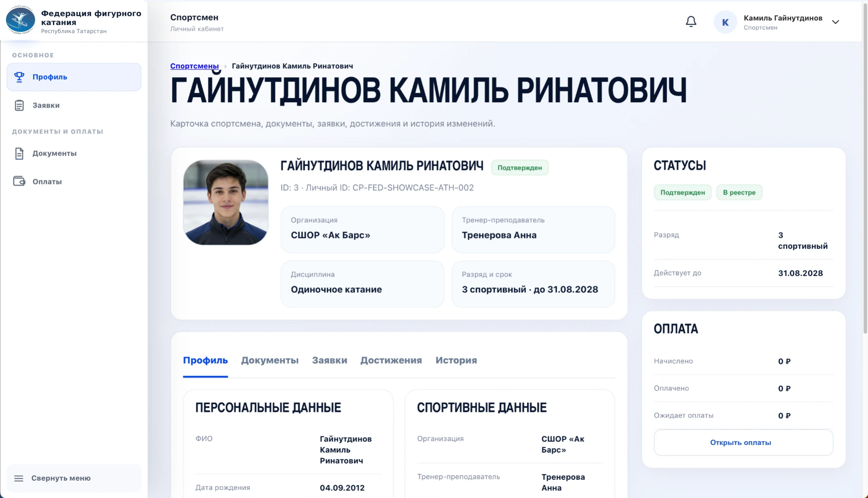Click the breadcrumb text Гайнутдинов Камиль Ринатович

click(x=292, y=66)
